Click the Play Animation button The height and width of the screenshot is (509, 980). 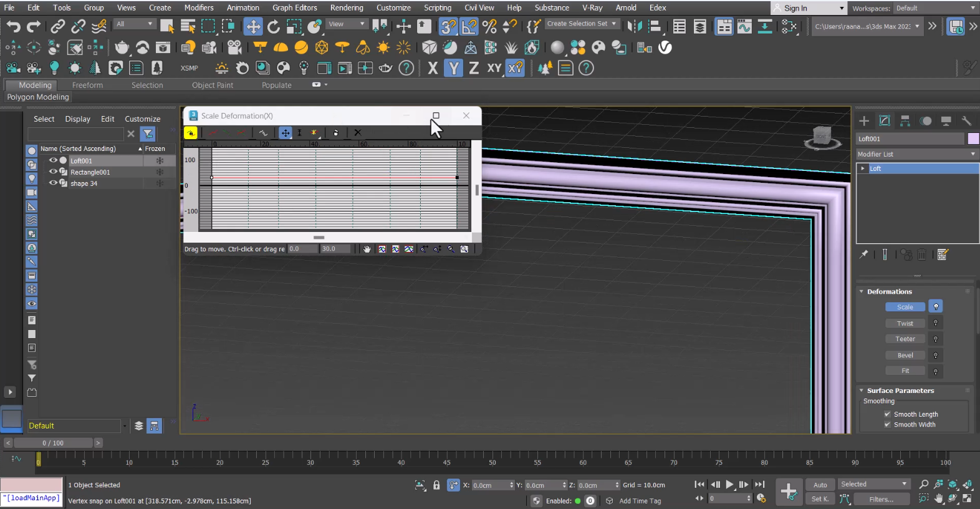tap(729, 485)
